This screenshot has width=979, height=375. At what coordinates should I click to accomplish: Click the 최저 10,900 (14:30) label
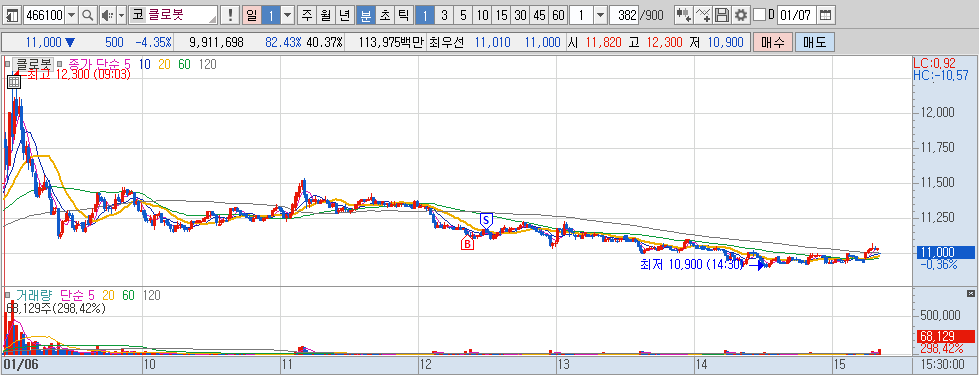(691, 265)
